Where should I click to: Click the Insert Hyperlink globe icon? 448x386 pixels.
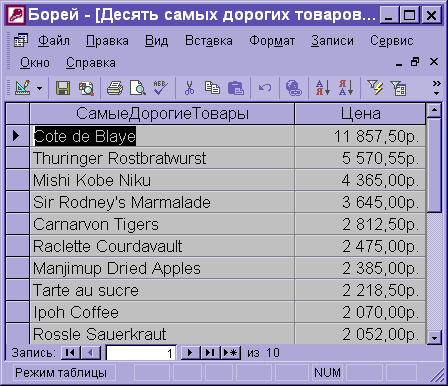294,88
